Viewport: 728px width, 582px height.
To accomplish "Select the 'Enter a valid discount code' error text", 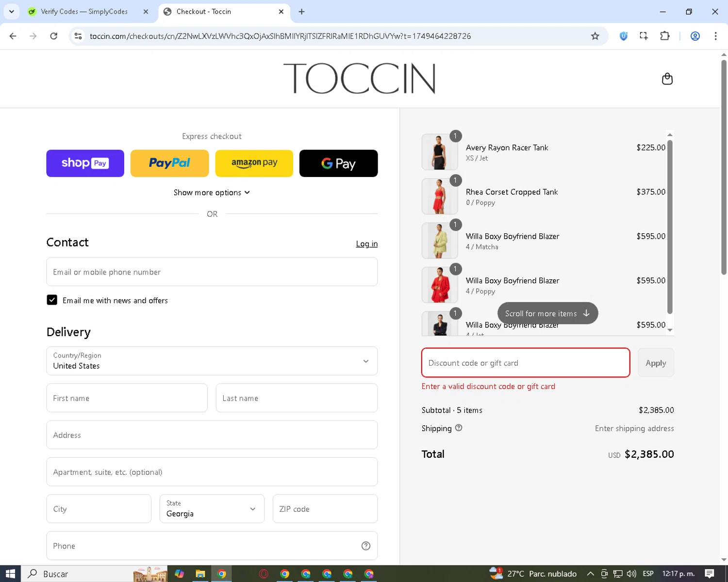I will [x=488, y=386].
